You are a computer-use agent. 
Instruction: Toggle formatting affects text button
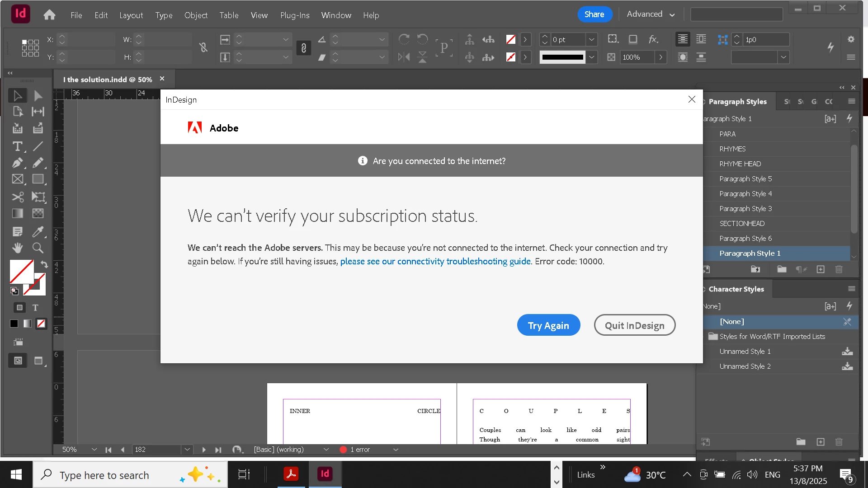(x=35, y=308)
